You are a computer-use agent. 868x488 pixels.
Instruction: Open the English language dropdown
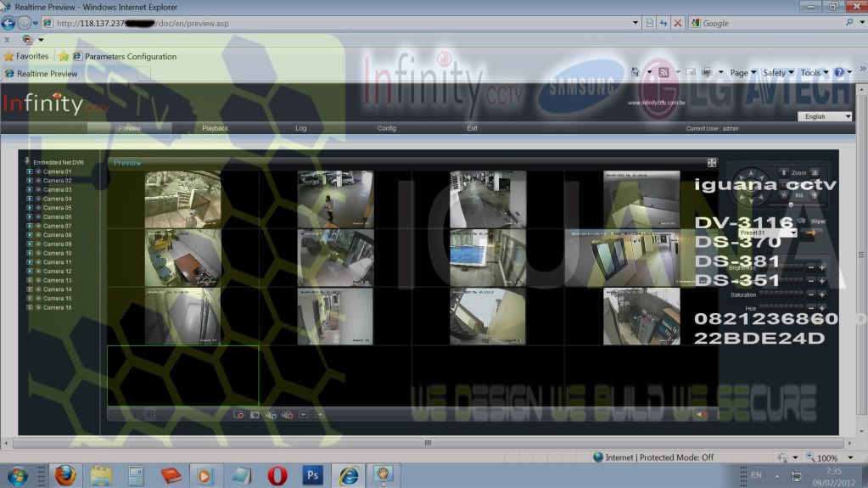(x=824, y=116)
